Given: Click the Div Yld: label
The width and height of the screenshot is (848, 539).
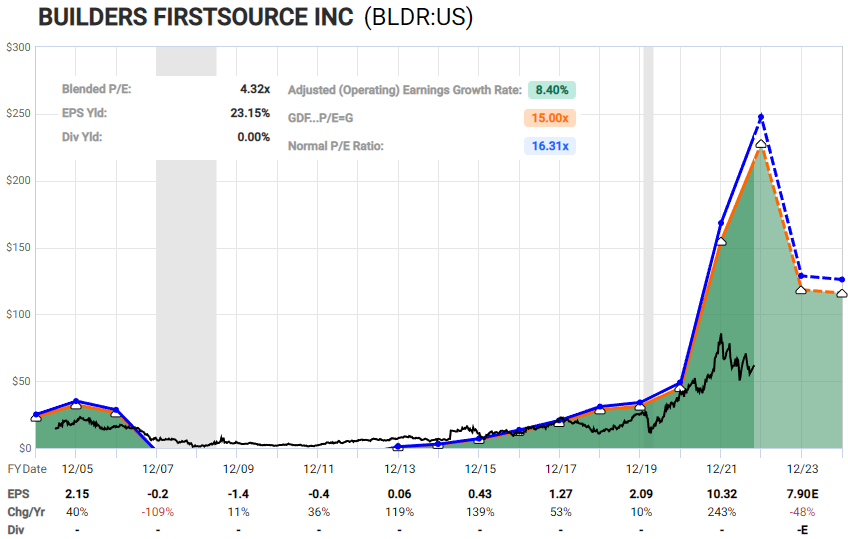Looking at the screenshot, I should coord(82,137).
